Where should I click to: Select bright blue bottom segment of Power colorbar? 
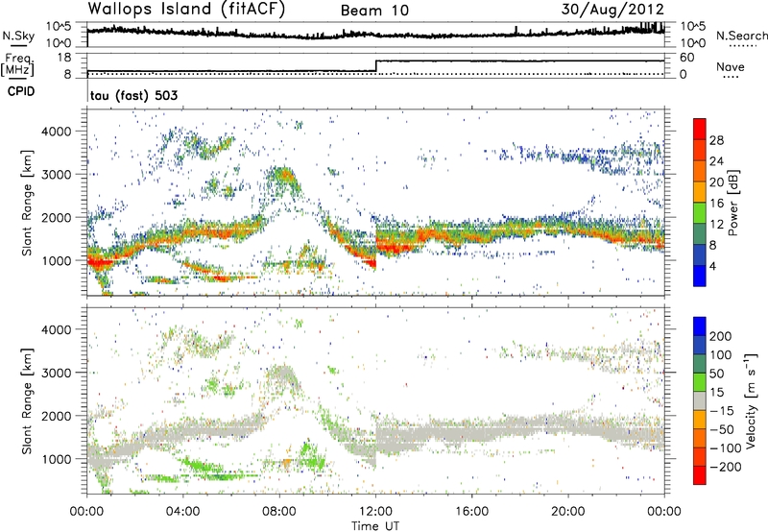click(700, 277)
